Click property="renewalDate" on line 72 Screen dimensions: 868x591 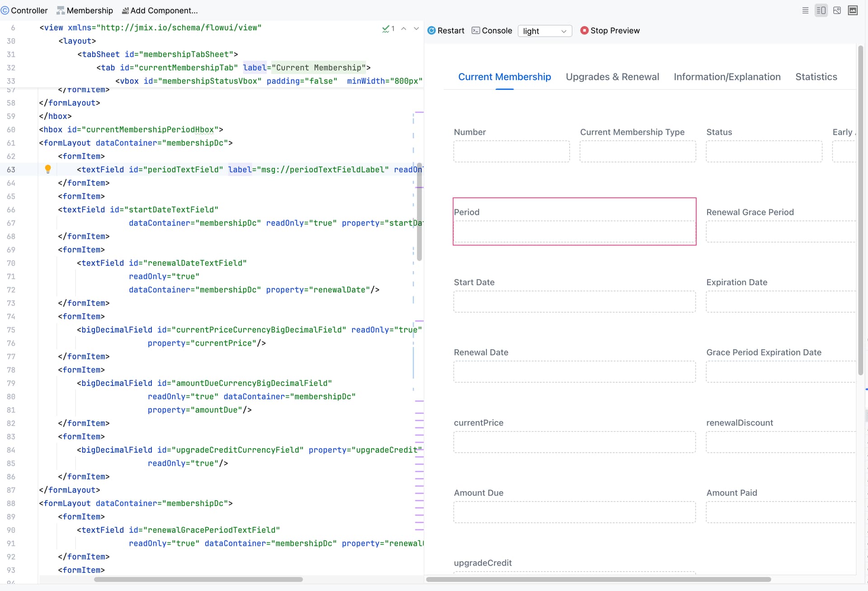pos(318,290)
